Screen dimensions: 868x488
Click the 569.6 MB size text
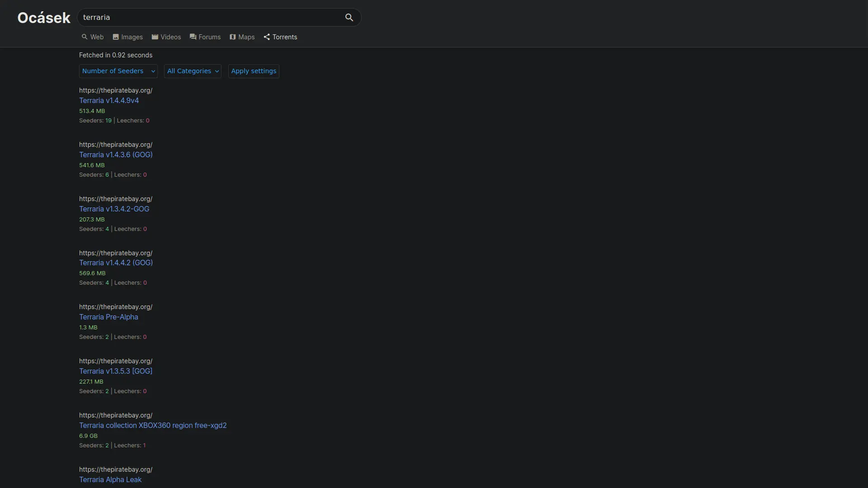pyautogui.click(x=92, y=273)
